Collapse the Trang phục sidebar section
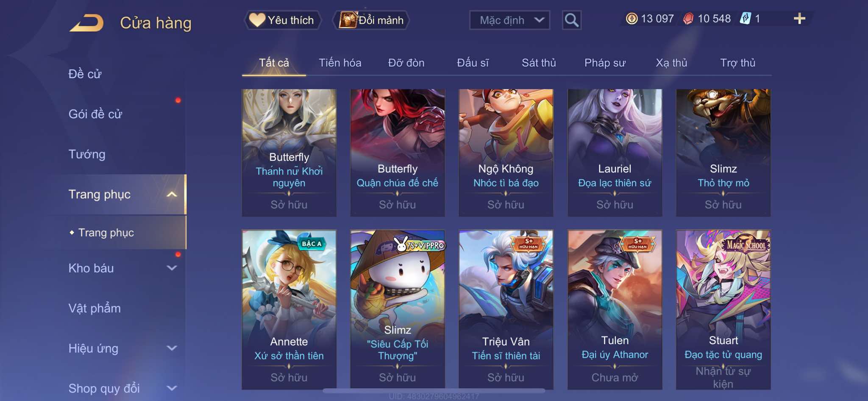This screenshot has height=401, width=868. pyautogui.click(x=172, y=195)
